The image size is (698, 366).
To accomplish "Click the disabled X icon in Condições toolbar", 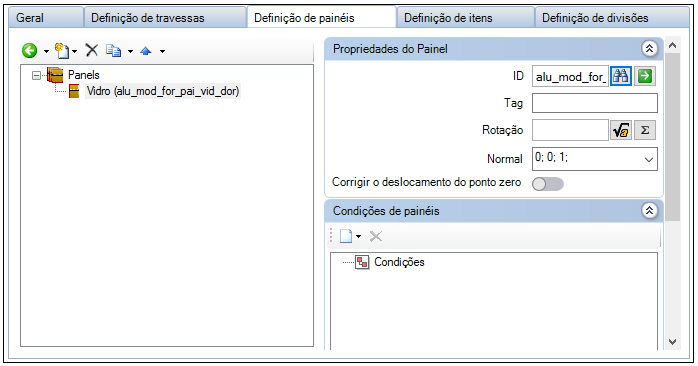I will click(x=376, y=236).
